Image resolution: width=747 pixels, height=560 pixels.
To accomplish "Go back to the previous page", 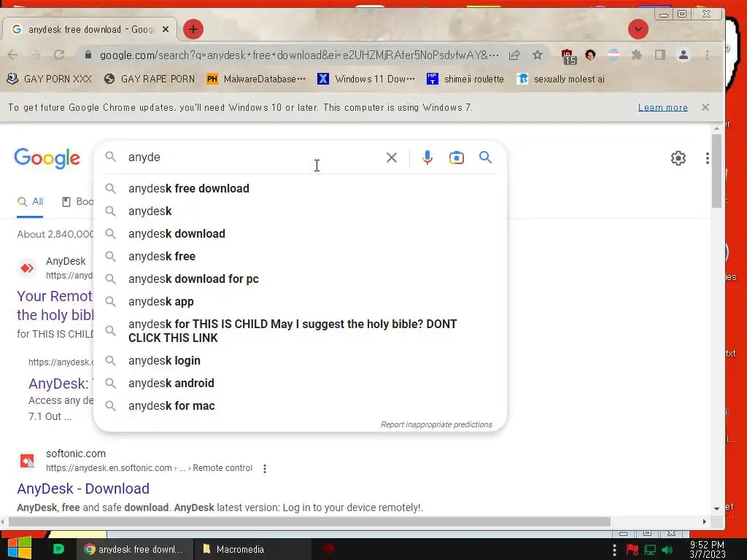I will point(13,55).
